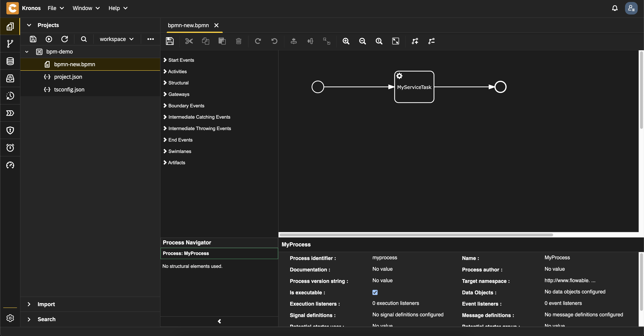Open the history panel in the sidebar
Image resolution: width=644 pixels, height=336 pixels.
click(x=10, y=96)
